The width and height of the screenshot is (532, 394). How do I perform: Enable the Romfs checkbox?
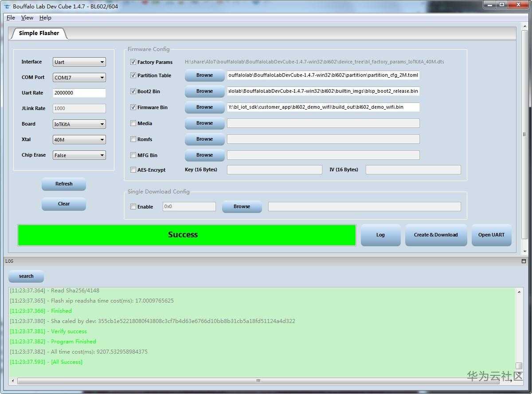click(x=133, y=139)
